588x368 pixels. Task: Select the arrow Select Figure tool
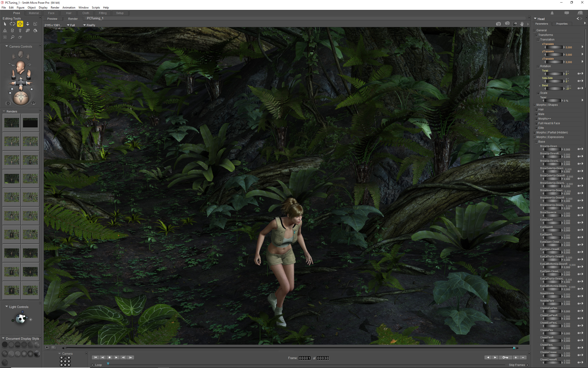[x=5, y=24]
